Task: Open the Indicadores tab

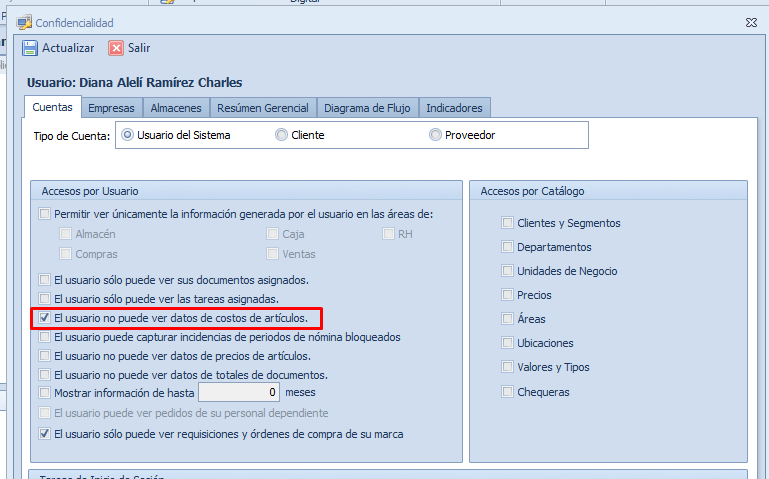Action: [x=454, y=108]
